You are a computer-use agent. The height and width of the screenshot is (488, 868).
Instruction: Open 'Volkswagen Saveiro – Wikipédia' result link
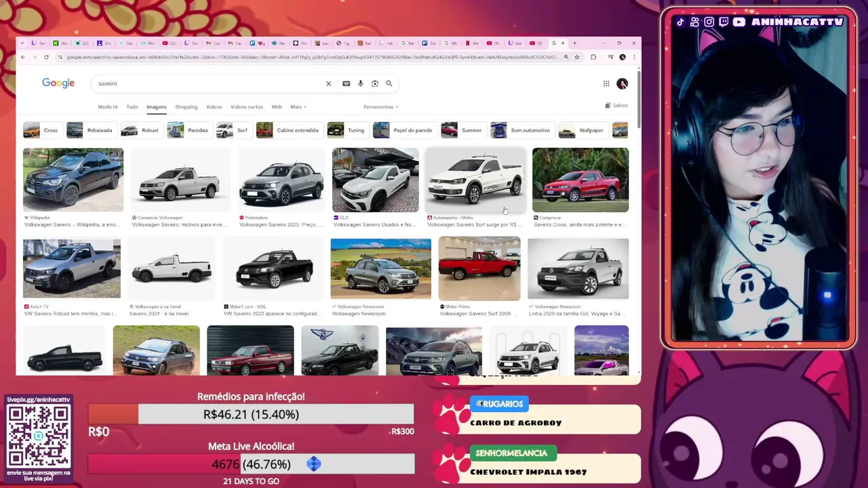click(x=73, y=224)
